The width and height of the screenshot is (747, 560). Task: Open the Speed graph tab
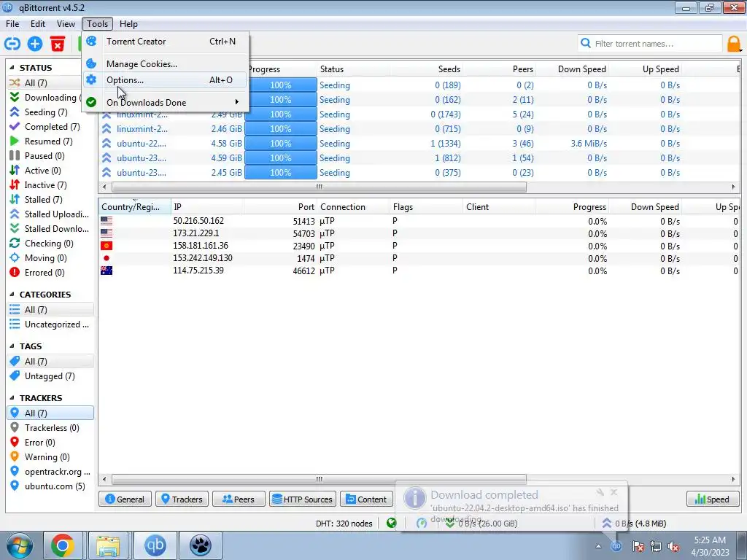712,499
